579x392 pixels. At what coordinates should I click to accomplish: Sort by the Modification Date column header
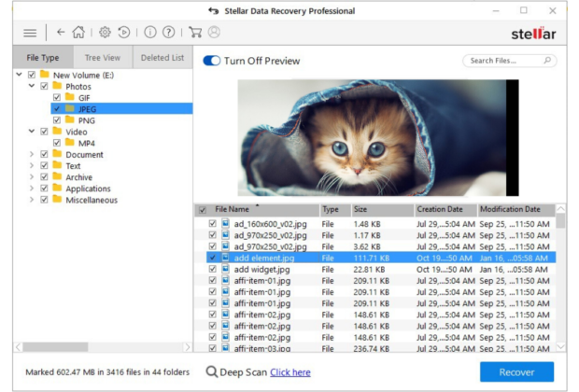tap(516, 209)
